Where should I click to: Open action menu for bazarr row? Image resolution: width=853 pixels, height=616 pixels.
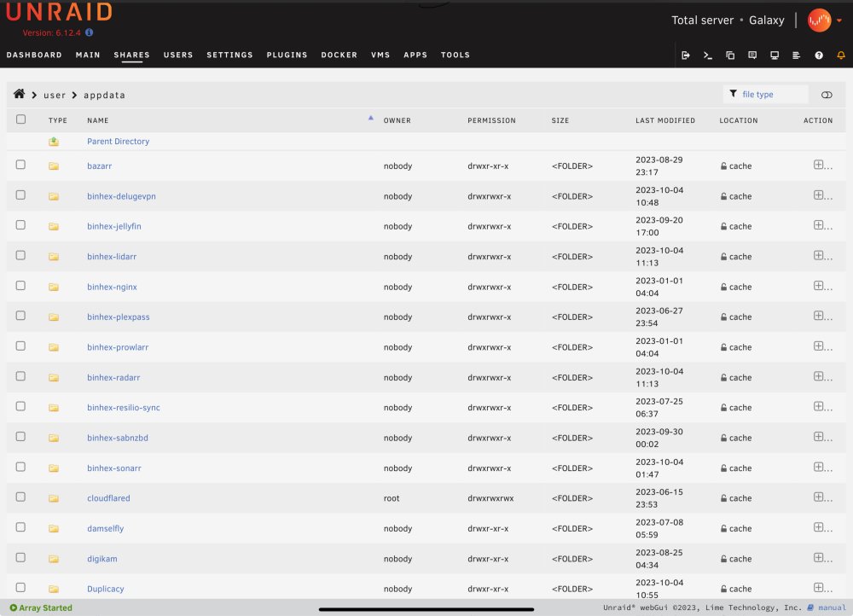click(x=822, y=165)
